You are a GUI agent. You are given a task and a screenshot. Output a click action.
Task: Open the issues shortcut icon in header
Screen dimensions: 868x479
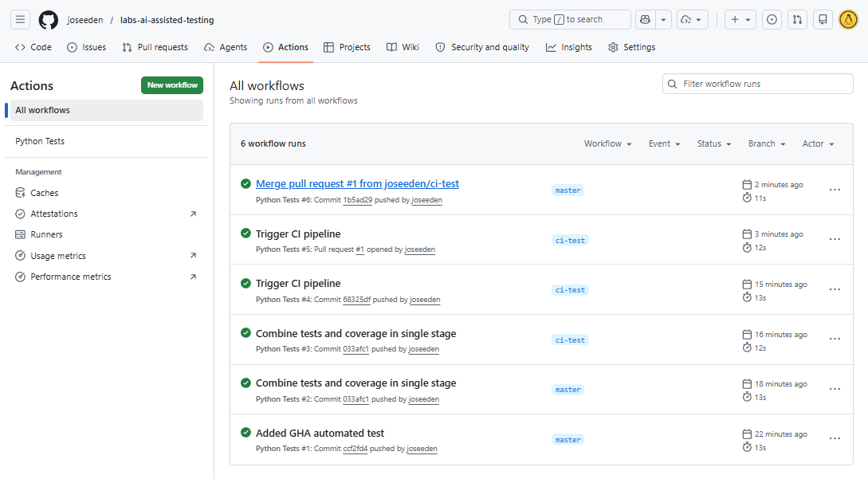[772, 20]
